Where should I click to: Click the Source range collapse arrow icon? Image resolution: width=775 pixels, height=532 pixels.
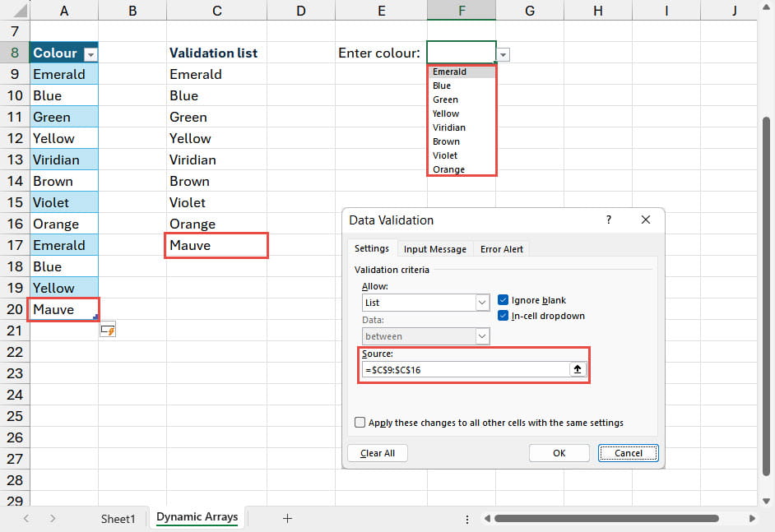click(x=578, y=370)
